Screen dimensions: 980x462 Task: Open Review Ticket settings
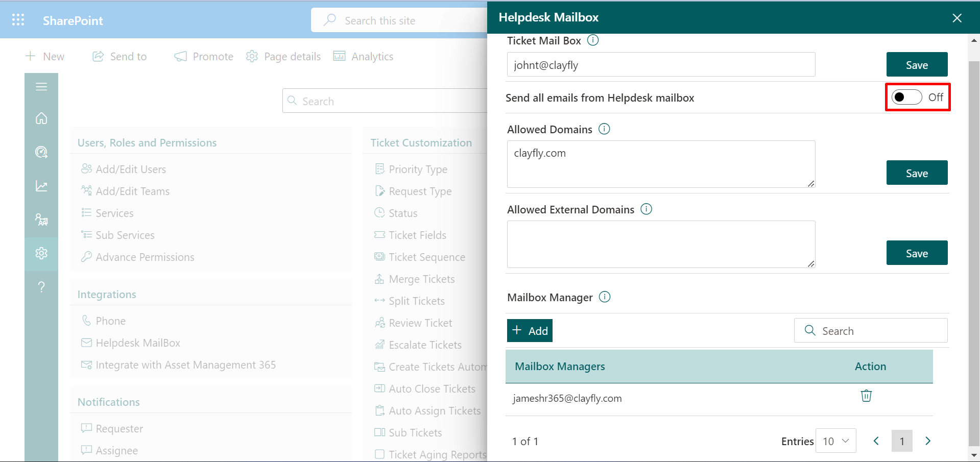tap(413, 323)
